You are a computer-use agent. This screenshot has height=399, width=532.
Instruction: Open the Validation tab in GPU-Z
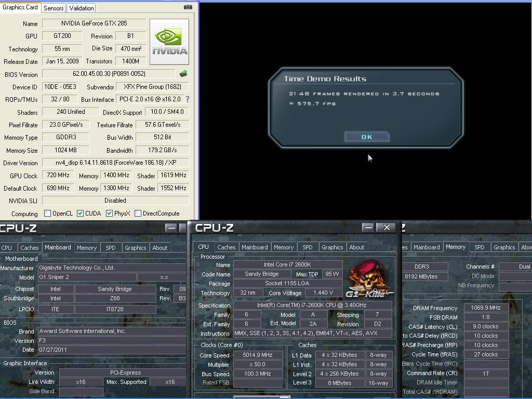tap(82, 8)
